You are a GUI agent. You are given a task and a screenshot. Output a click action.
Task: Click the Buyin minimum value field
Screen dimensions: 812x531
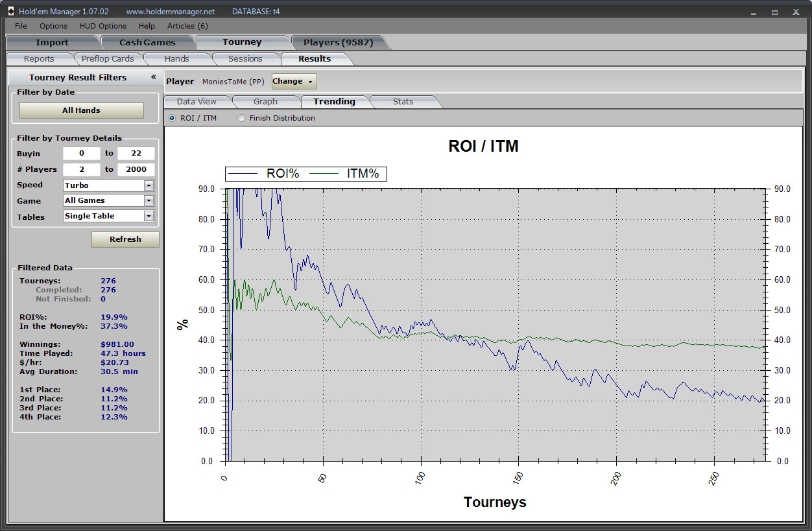pos(81,154)
